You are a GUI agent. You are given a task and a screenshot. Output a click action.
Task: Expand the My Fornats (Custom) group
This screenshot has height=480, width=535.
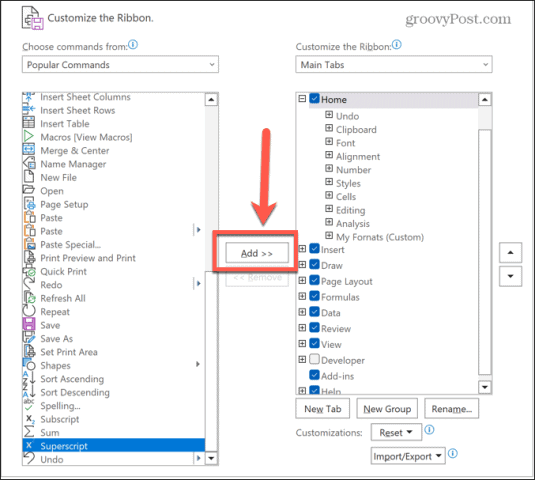(x=329, y=235)
